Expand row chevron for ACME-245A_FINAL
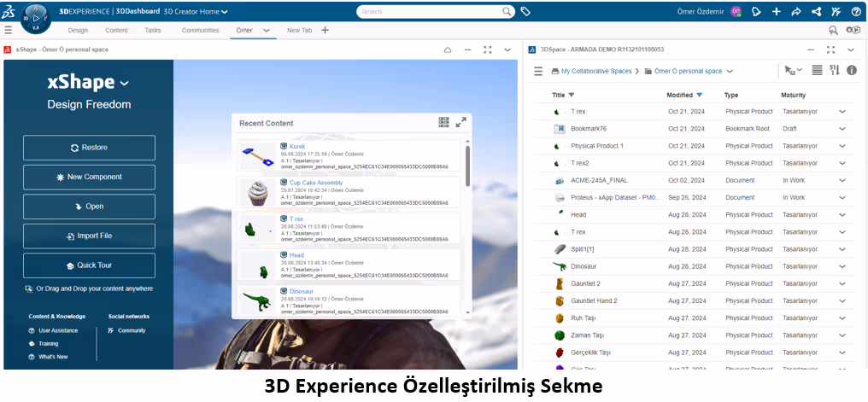 842,180
